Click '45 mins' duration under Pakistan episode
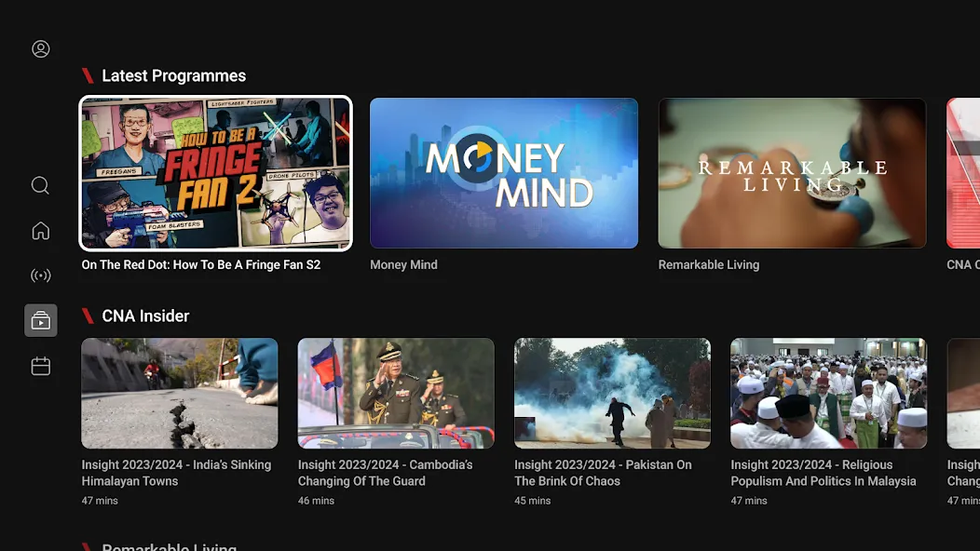The width and height of the screenshot is (980, 551). tap(533, 501)
